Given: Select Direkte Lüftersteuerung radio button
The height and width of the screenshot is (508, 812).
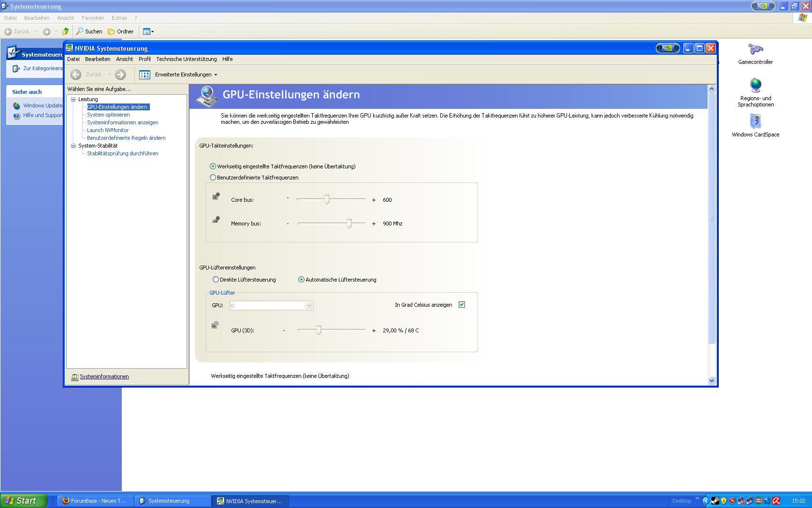Looking at the screenshot, I should (216, 280).
